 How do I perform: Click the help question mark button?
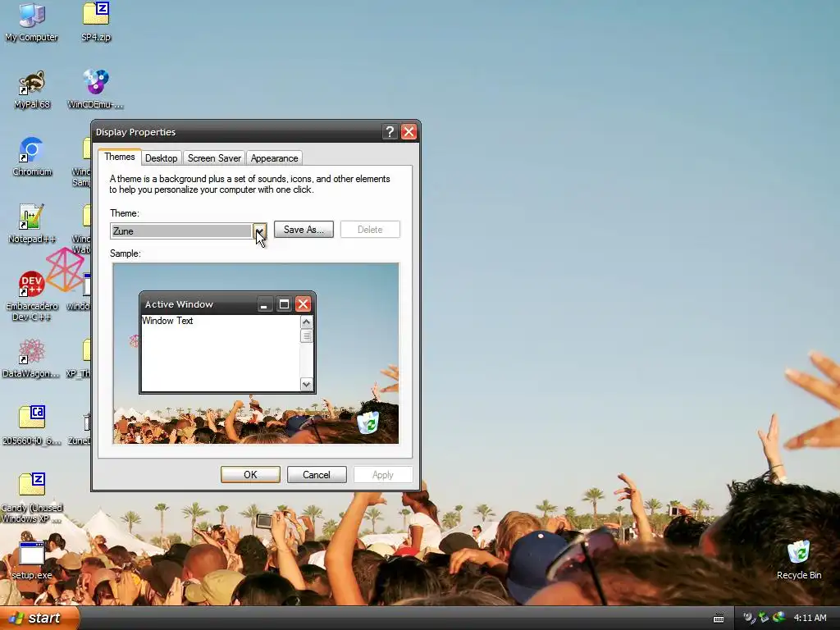tap(390, 132)
